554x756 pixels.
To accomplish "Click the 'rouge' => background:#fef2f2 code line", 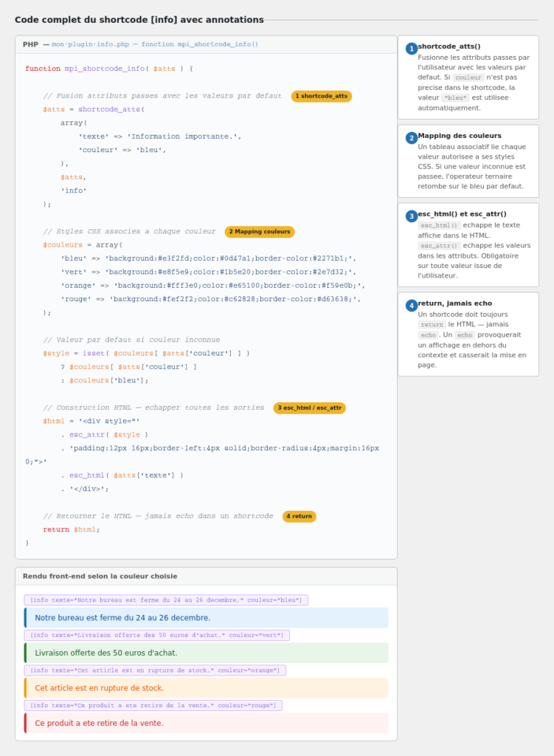I will (210, 299).
